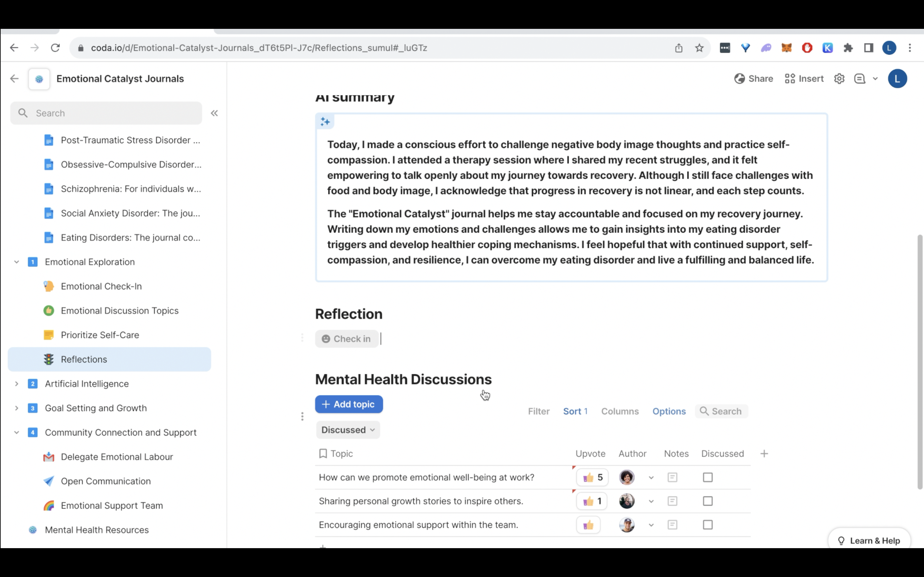Click the add column plus icon

[x=764, y=454]
